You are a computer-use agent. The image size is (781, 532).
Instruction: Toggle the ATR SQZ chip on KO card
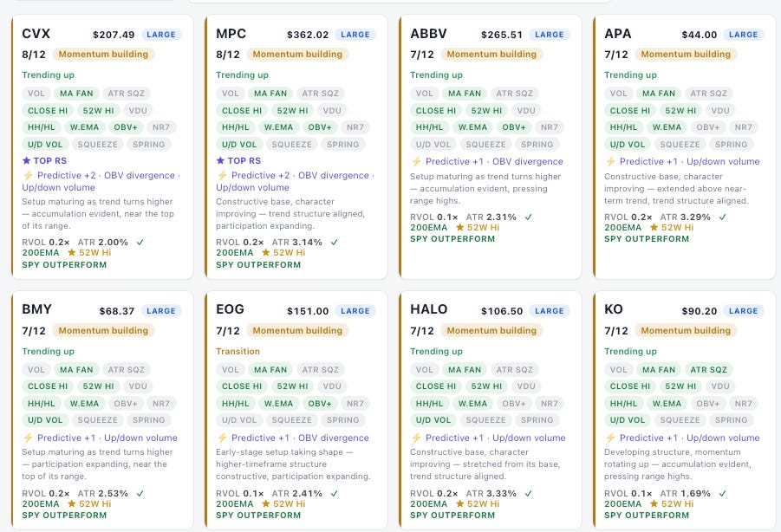tap(708, 370)
